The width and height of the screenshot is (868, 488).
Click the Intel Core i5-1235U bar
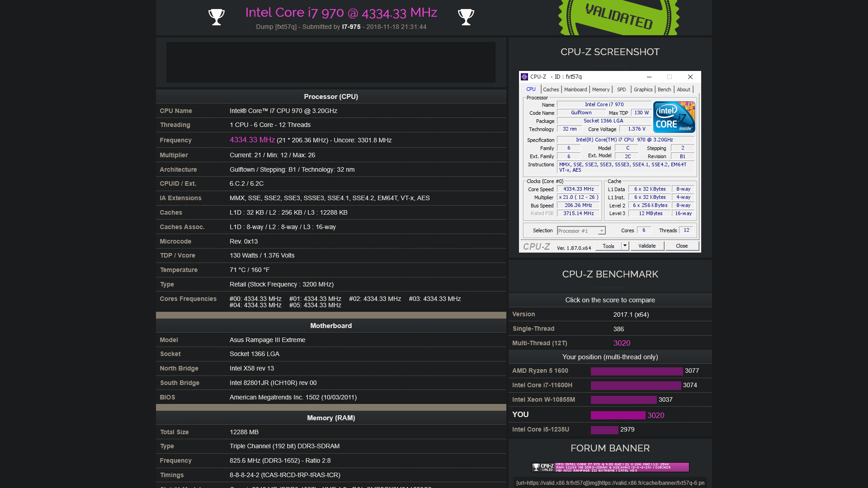[x=604, y=430]
